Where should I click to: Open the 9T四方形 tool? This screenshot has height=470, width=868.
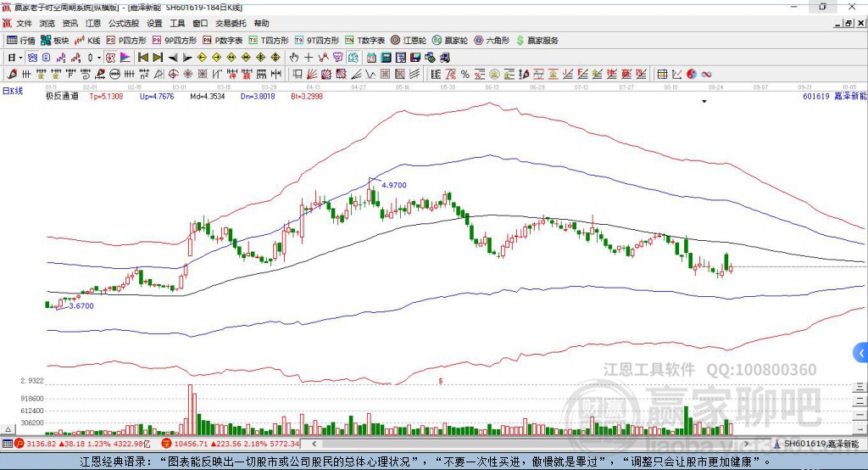click(317, 41)
